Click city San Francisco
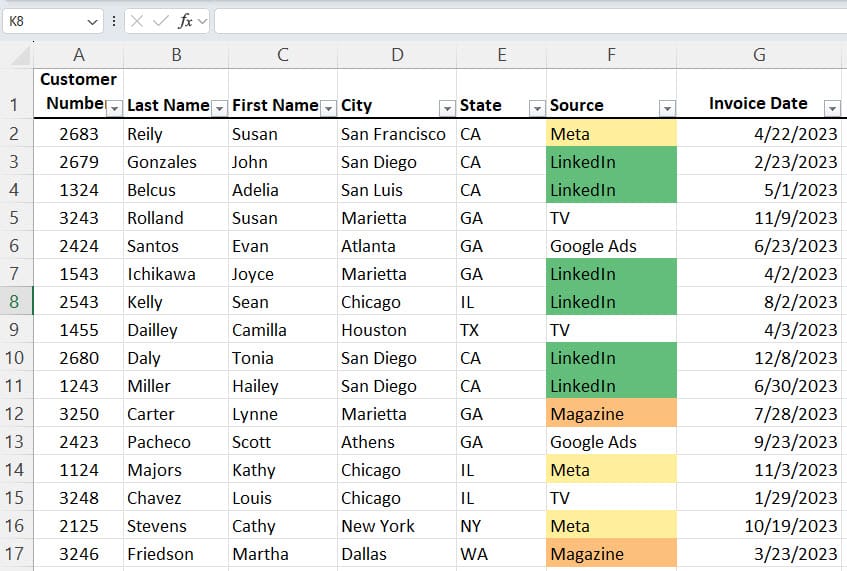 pos(397,133)
